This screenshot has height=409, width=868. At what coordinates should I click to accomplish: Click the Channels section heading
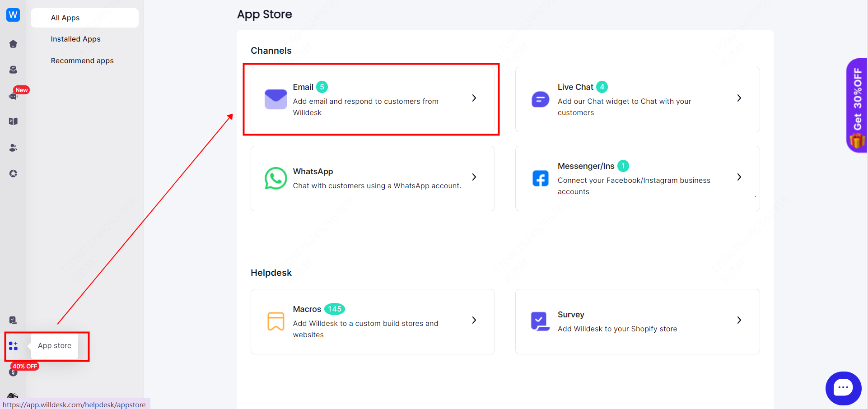[x=271, y=51]
